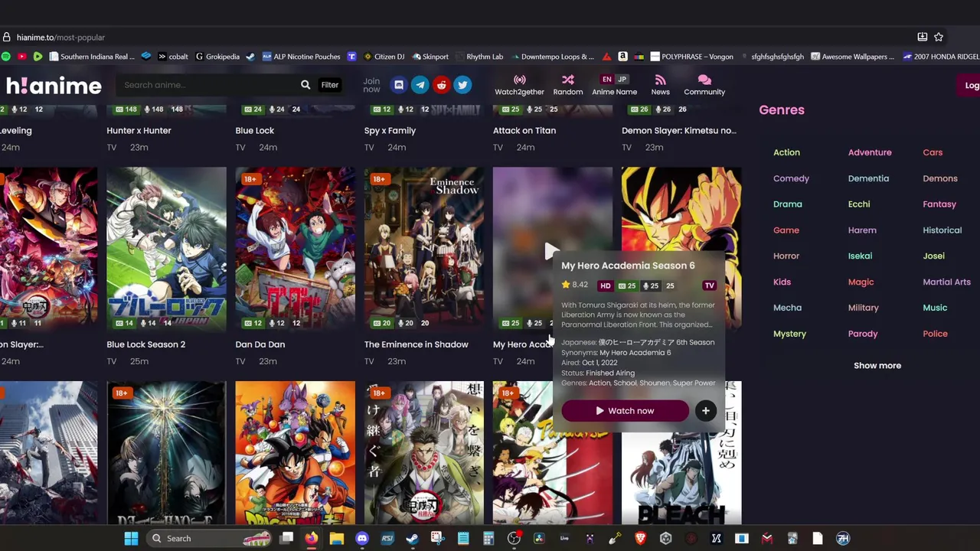Switch anime name language to EN

pyautogui.click(x=606, y=79)
